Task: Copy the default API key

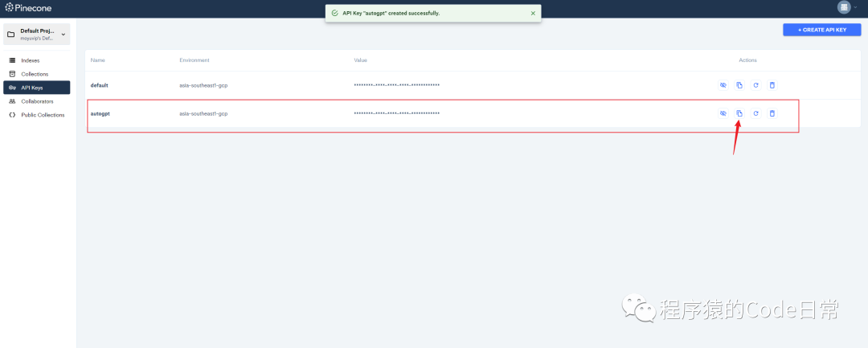Action: pyautogui.click(x=739, y=85)
